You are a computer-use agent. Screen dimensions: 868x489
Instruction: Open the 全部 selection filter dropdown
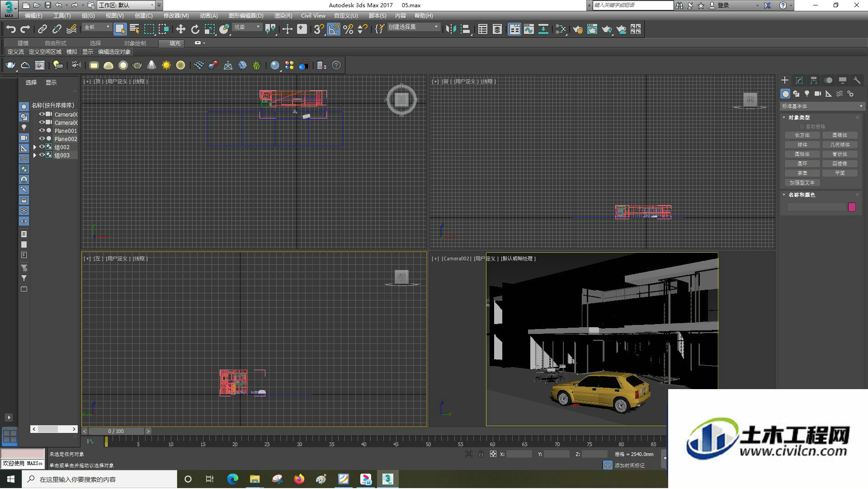[97, 28]
